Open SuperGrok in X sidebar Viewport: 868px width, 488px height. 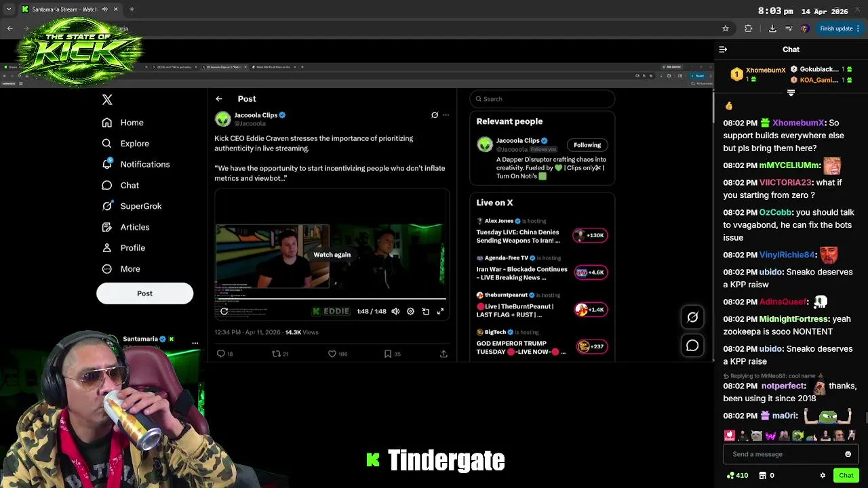132,206
